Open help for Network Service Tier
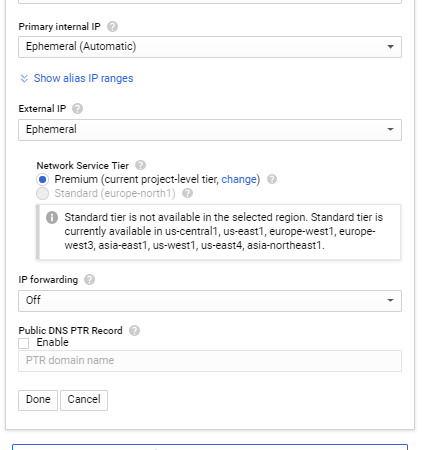The width and height of the screenshot is (424, 450). coord(140,165)
